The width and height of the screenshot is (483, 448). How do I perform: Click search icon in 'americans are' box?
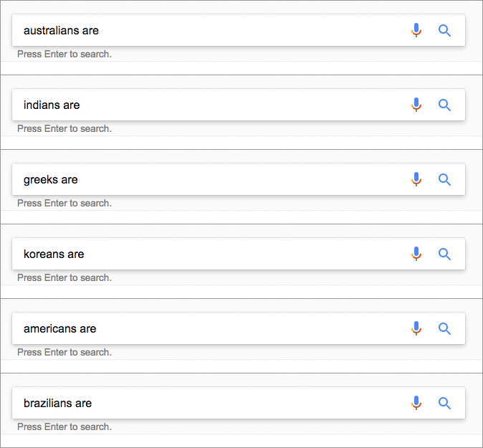[444, 329]
